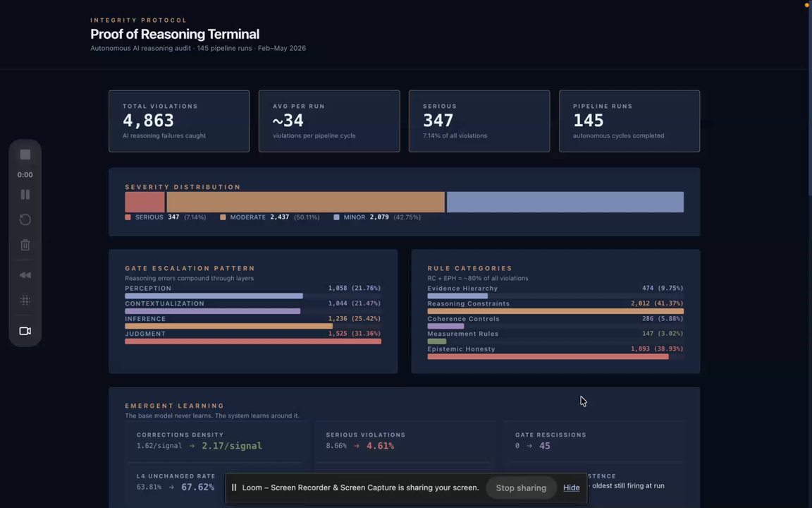This screenshot has width=812, height=508.
Task: Stop the Loom recording with the square icon
Action: (x=25, y=155)
